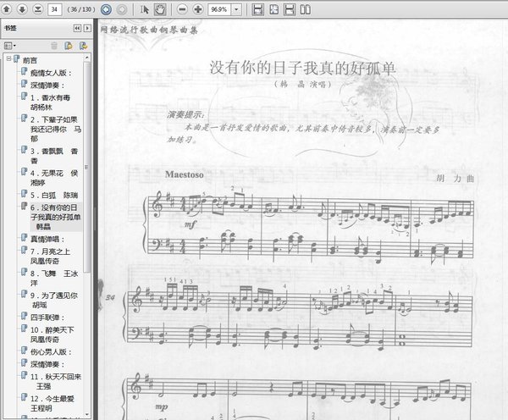Image resolution: width=508 pixels, height=420 pixels.
Task: Fit one full page view icon
Action: point(273,9)
